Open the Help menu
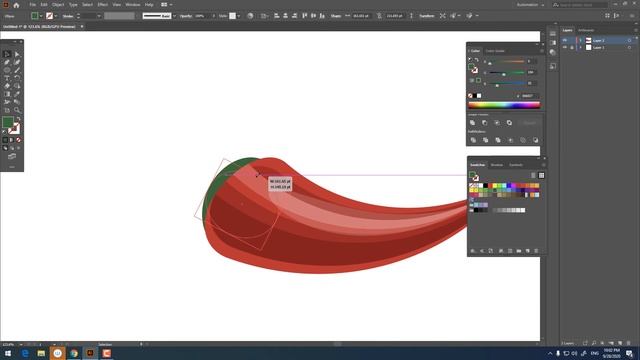Viewport: 640px width, 360px height. (x=149, y=5)
